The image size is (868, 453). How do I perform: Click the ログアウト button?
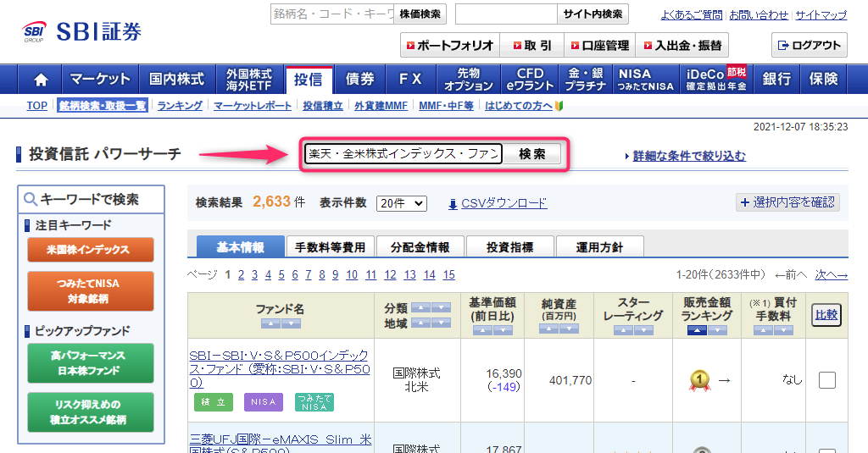[810, 46]
